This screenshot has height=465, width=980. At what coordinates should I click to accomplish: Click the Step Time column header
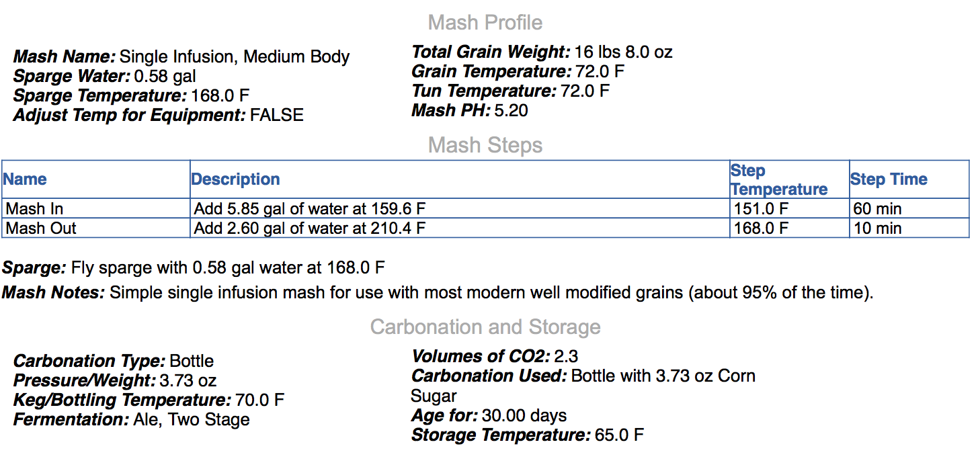click(889, 179)
